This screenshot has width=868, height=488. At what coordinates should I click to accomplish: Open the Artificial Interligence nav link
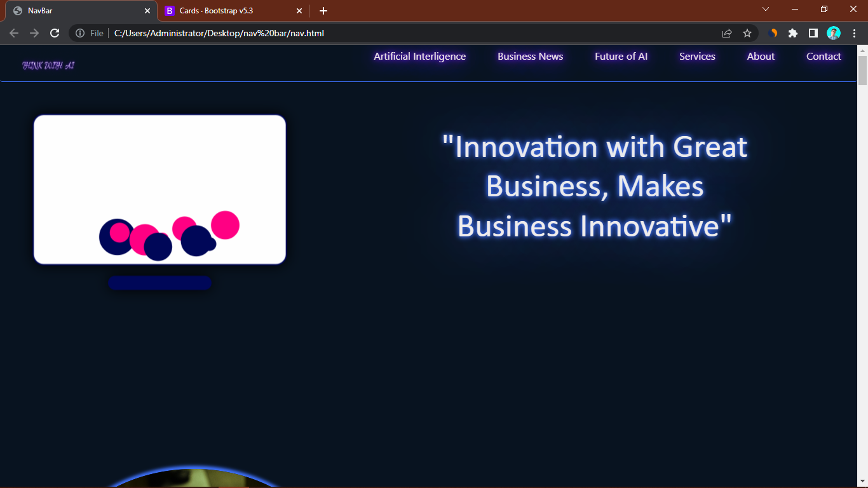[420, 57]
